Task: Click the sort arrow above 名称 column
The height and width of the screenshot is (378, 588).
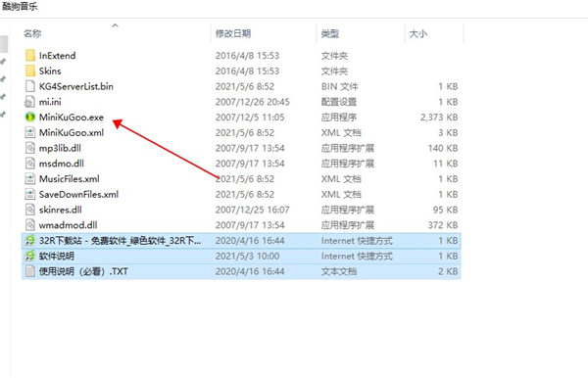Action: pos(115,25)
